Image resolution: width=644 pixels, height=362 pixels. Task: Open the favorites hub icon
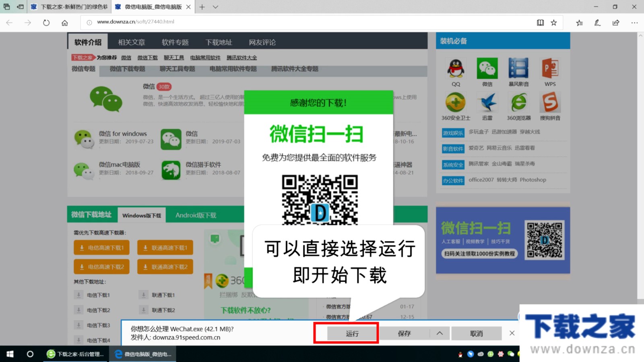pos(579,23)
